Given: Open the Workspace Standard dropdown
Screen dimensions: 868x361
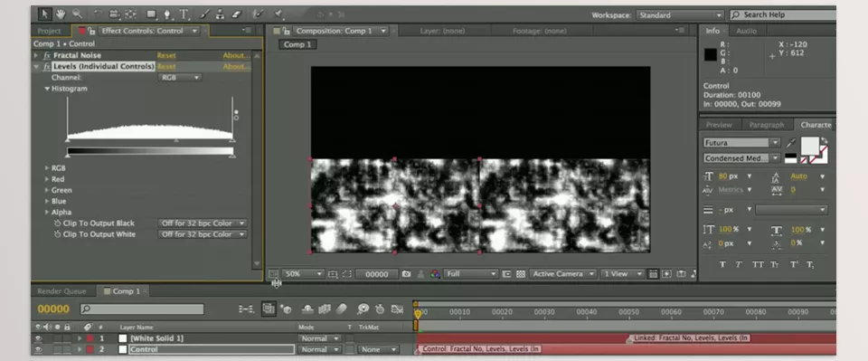Looking at the screenshot, I should point(680,15).
